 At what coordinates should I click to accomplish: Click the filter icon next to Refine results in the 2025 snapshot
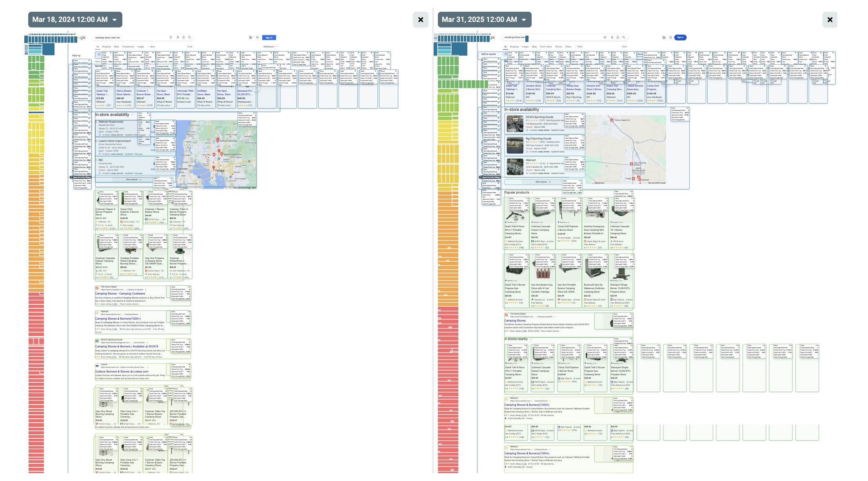505,54
